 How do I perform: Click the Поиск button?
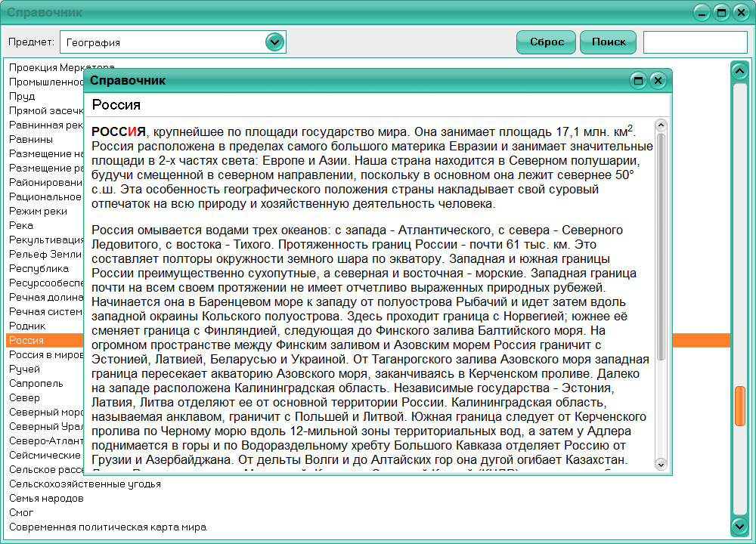click(x=608, y=42)
